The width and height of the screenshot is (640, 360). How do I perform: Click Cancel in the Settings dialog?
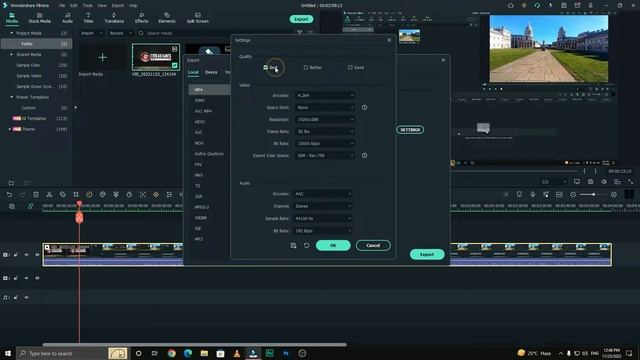[373, 245]
